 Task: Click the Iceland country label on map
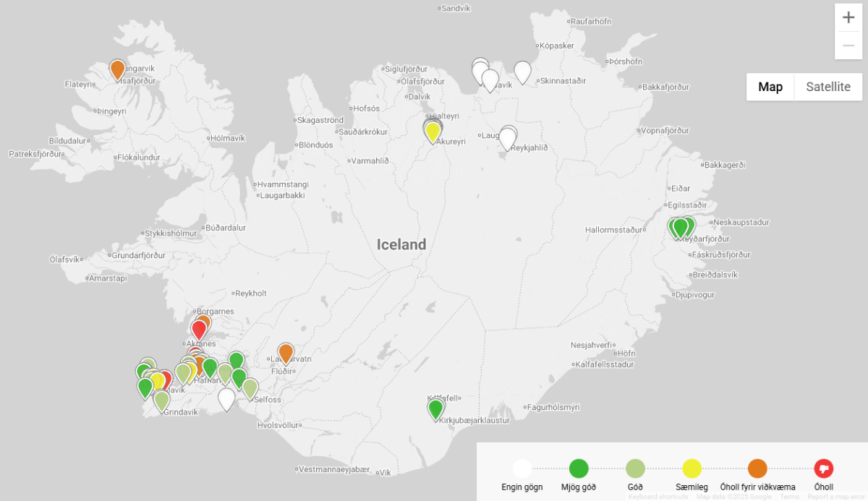[x=401, y=244]
